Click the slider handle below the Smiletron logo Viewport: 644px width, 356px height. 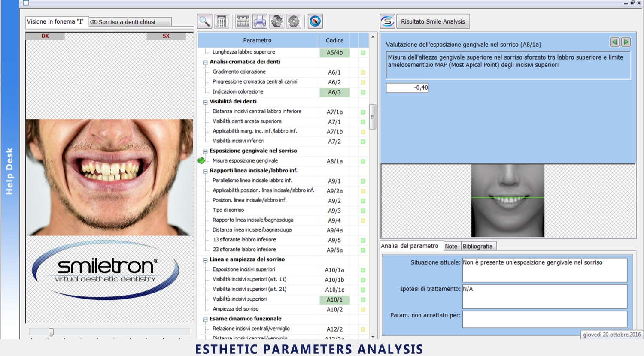pyautogui.click(x=51, y=332)
